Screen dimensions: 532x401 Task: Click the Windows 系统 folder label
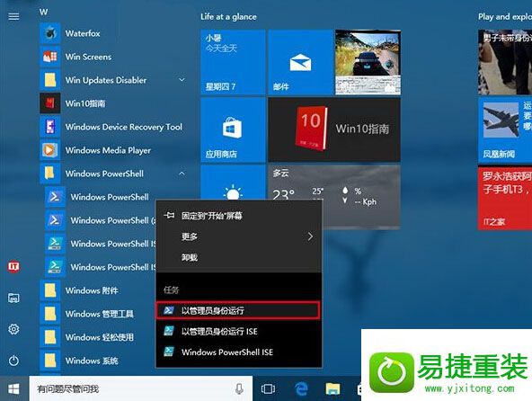click(92, 361)
